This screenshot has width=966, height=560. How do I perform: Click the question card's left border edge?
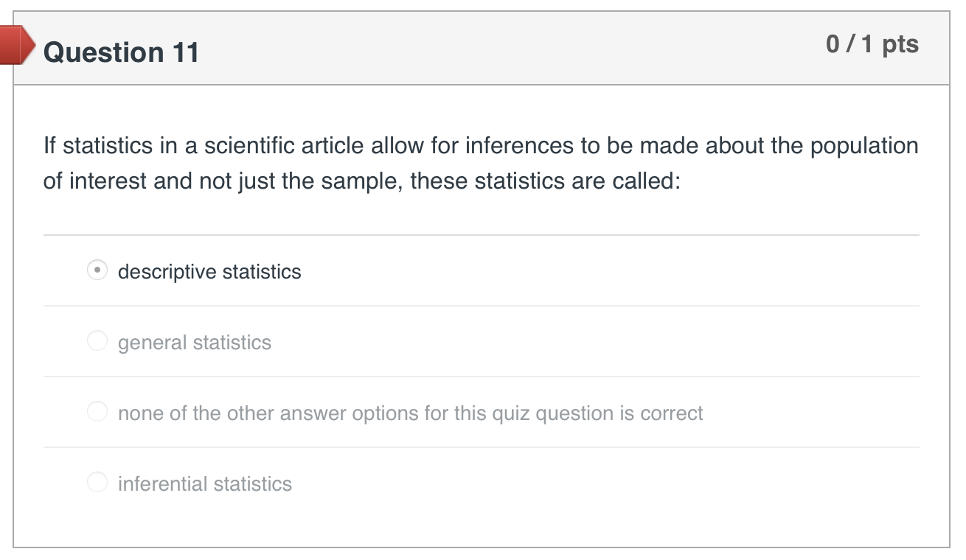pyautogui.click(x=18, y=295)
